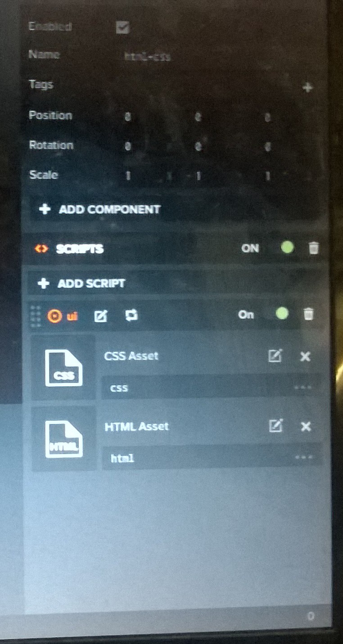Click the Name field html-css
This screenshot has width=343, height=644.
(x=147, y=57)
